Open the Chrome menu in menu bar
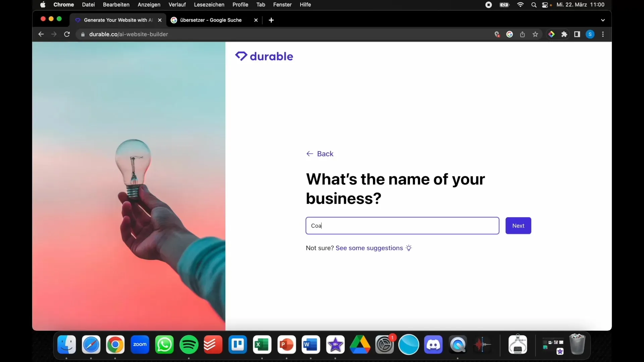The height and width of the screenshot is (362, 644). (x=63, y=5)
